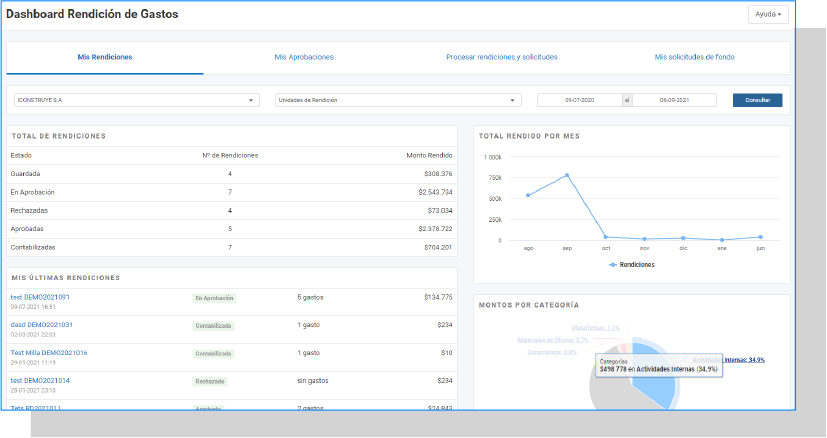827x438 pixels.
Task: Click the blue Actividades Internas pie slice
Action: [x=654, y=385]
